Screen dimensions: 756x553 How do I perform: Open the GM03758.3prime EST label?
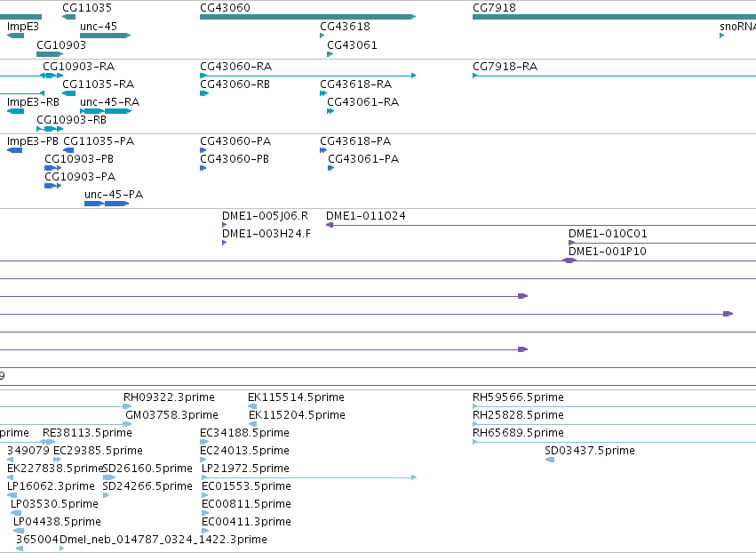click(x=171, y=415)
